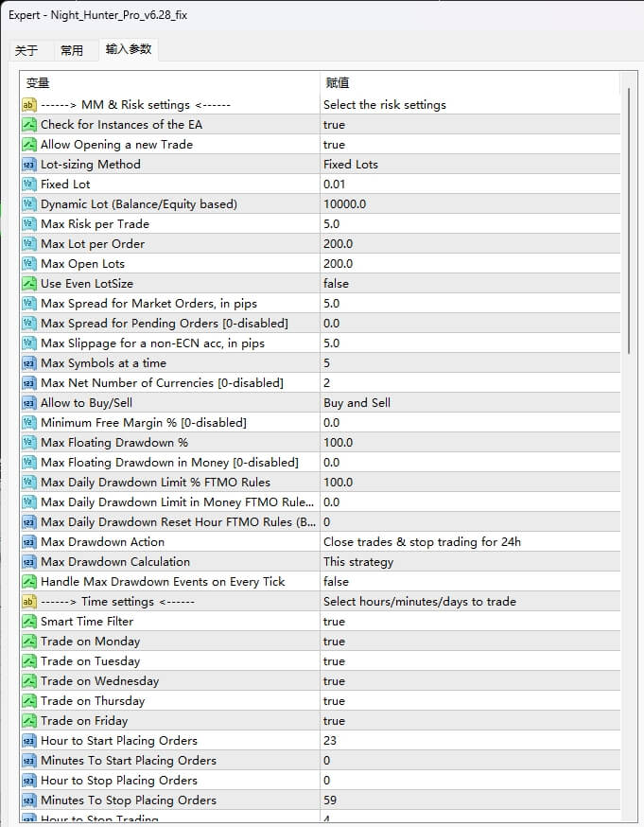Click the icon beside Max Slippage for non-ECN
The height and width of the screenshot is (827, 644).
coord(29,343)
